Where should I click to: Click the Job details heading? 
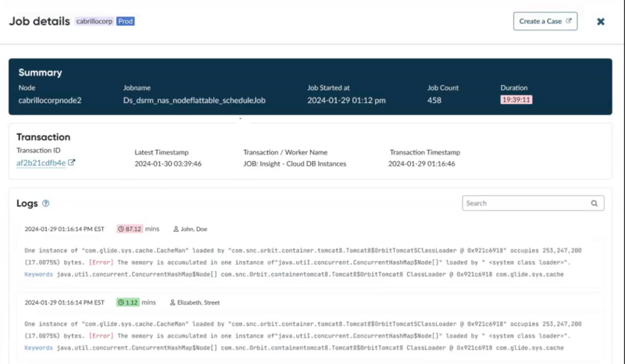40,21
